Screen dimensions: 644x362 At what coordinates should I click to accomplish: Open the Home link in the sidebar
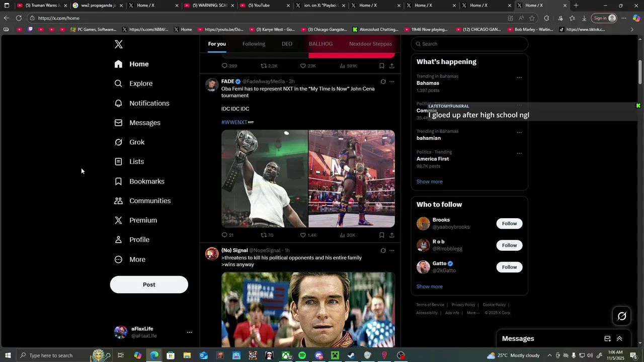131,64
